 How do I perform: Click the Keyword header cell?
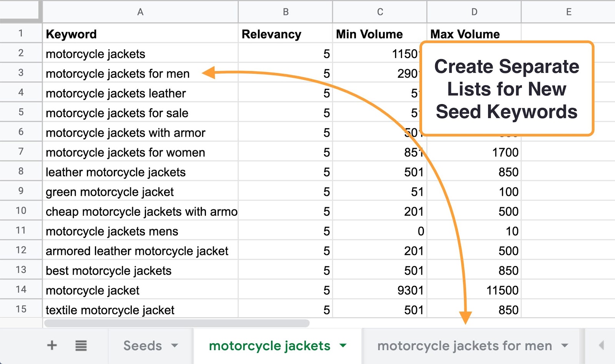click(x=140, y=34)
